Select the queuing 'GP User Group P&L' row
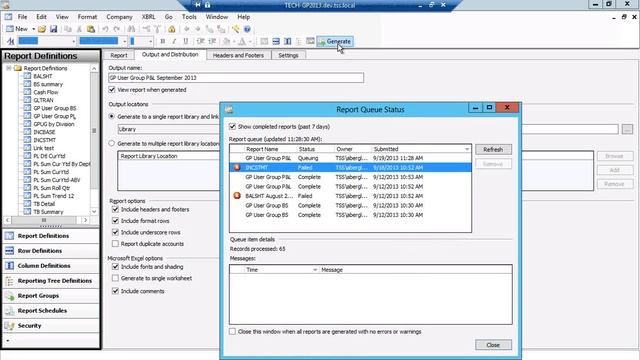Image resolution: width=640 pixels, height=360 pixels. 350,158
